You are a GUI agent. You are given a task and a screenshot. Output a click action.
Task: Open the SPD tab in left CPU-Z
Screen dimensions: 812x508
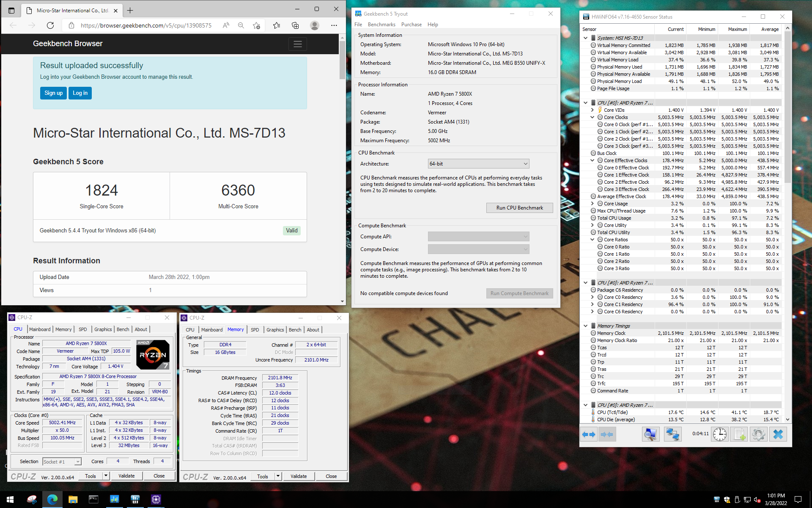tap(83, 329)
